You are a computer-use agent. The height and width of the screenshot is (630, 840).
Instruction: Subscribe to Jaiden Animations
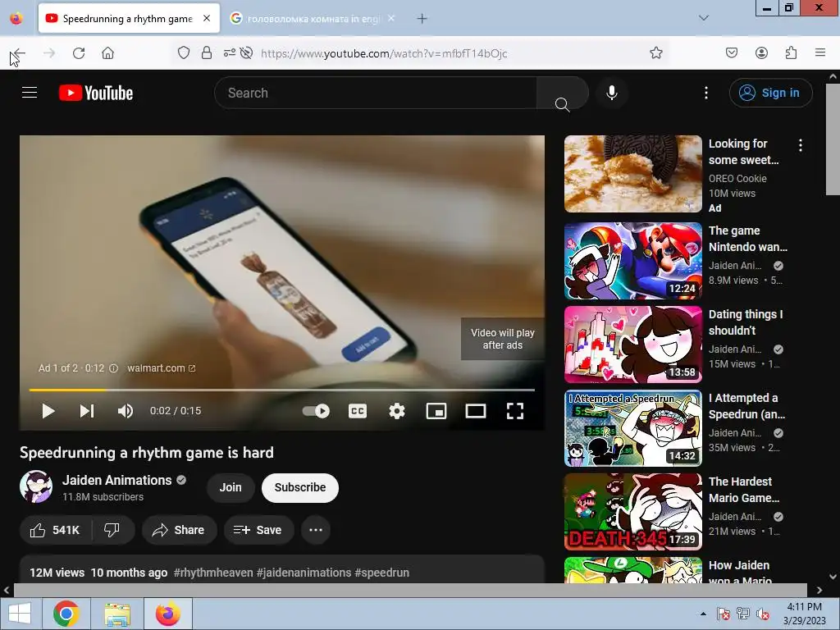coord(300,487)
